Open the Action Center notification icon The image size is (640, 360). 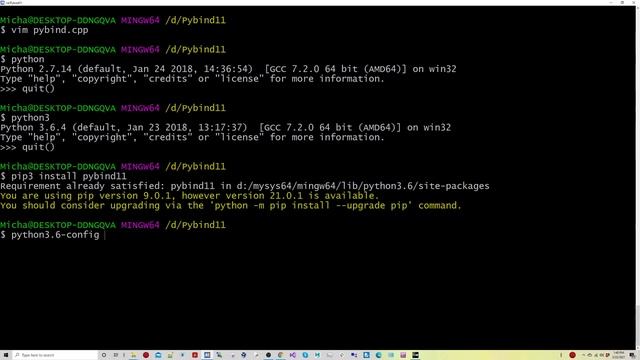point(632,355)
